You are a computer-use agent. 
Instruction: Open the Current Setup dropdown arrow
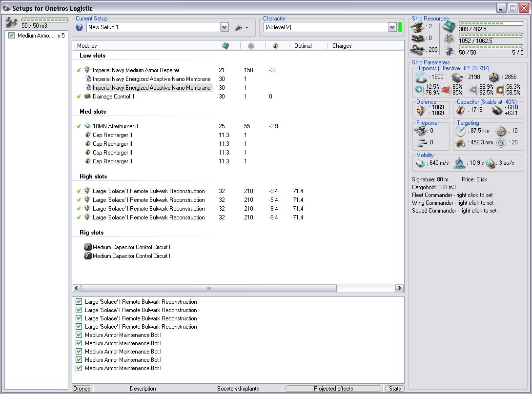pyautogui.click(x=224, y=27)
